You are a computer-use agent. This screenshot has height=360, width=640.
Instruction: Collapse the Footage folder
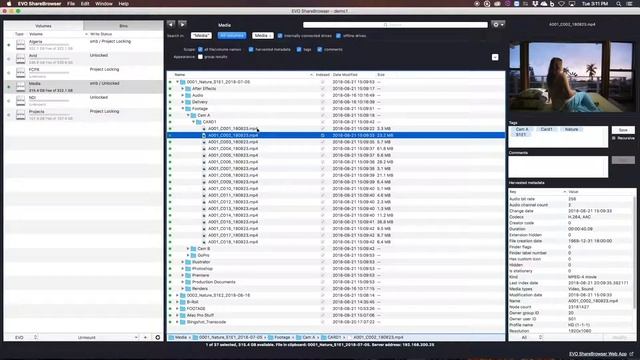point(183,109)
